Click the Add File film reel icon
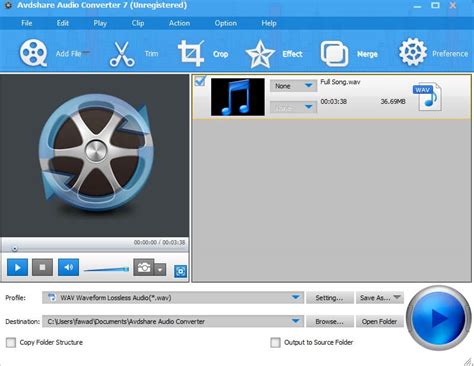This screenshot has height=366, width=474. coord(34,53)
